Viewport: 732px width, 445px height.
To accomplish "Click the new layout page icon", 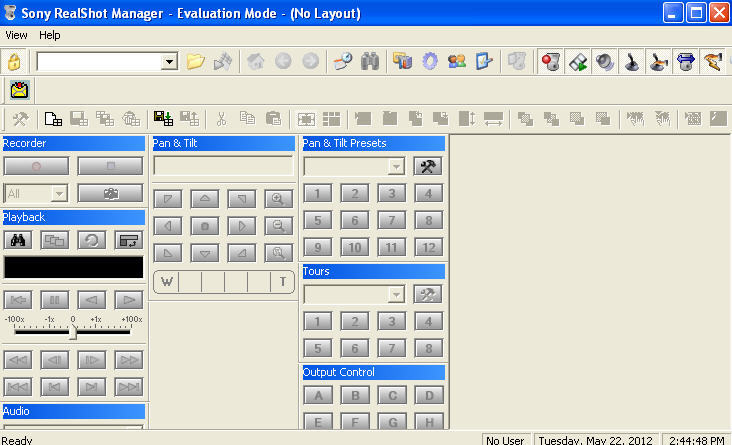I will click(53, 119).
